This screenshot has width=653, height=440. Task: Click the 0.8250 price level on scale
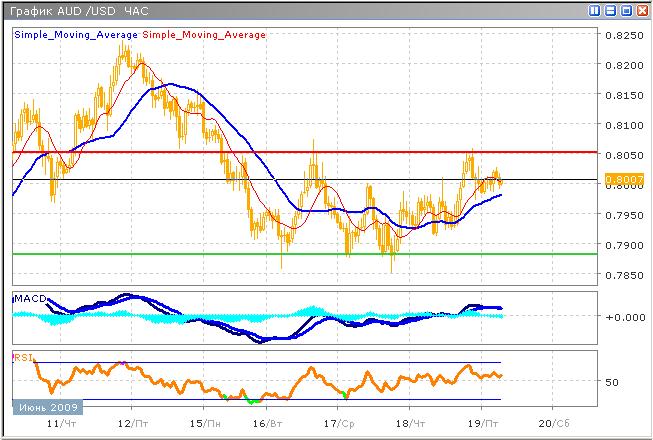tap(624, 35)
